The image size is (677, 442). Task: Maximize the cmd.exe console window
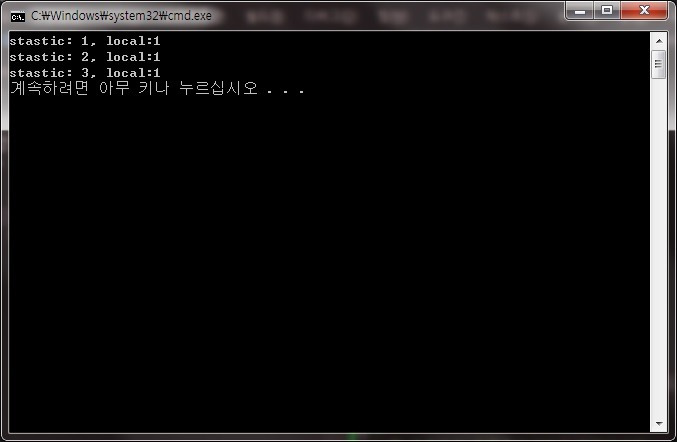pyautogui.click(x=607, y=10)
